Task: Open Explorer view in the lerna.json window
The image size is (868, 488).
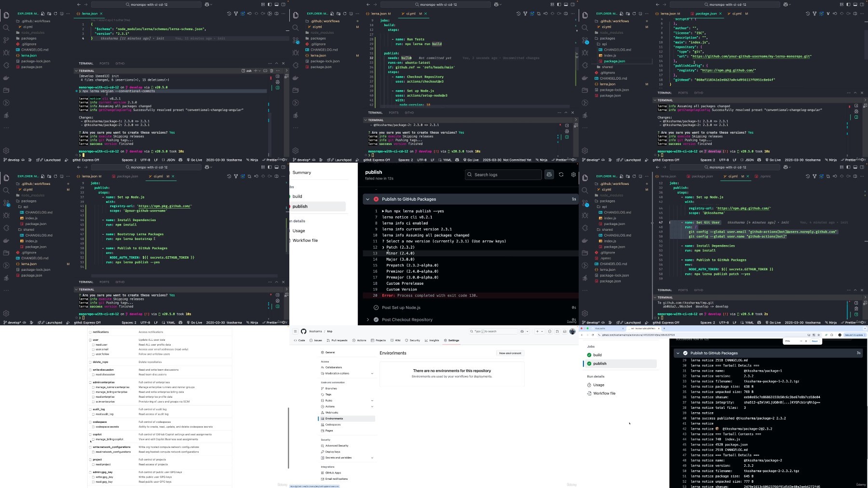Action: tap(6, 15)
